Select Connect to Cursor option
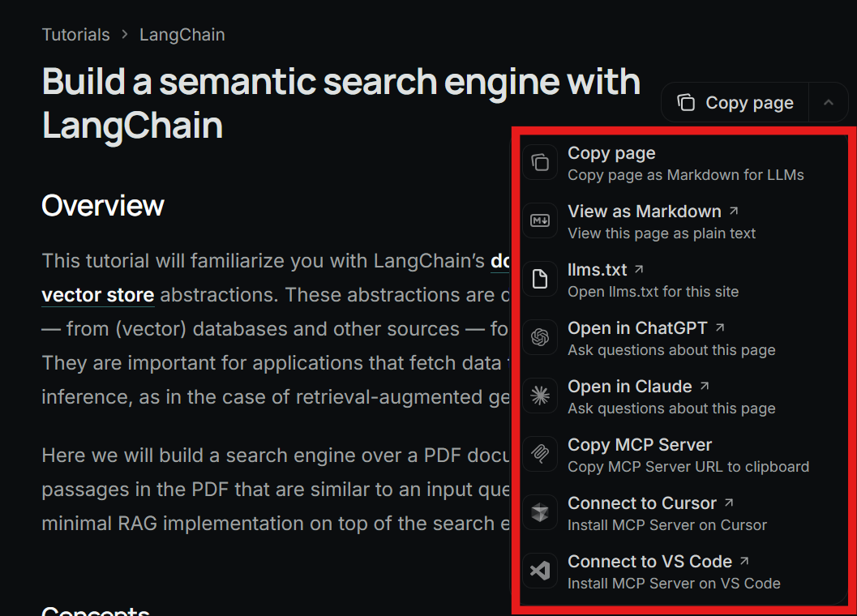Screen dimensions: 857x616 642,504
